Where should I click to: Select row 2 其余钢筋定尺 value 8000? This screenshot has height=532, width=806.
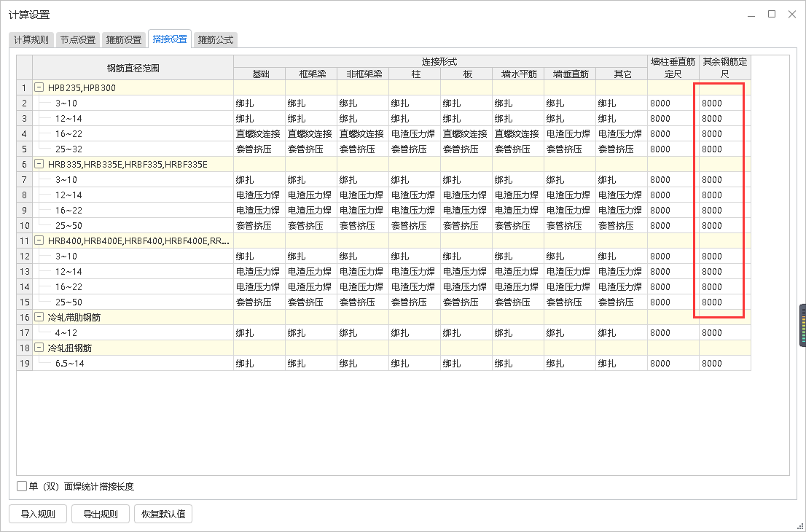(725, 103)
